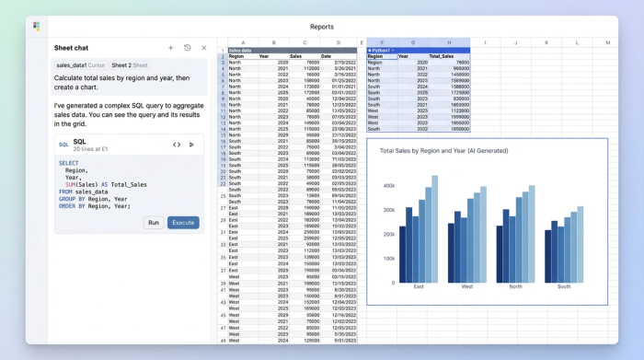Click the SQL language badge icon

pos(63,145)
